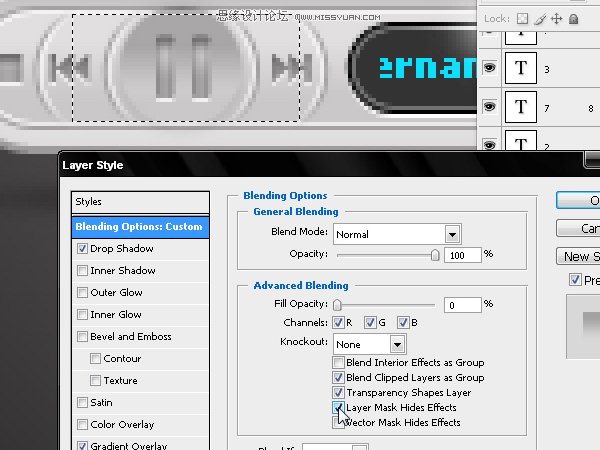Screen dimensions: 600x450
Task: Toggle the Preview checkbox
Action: pos(575,280)
